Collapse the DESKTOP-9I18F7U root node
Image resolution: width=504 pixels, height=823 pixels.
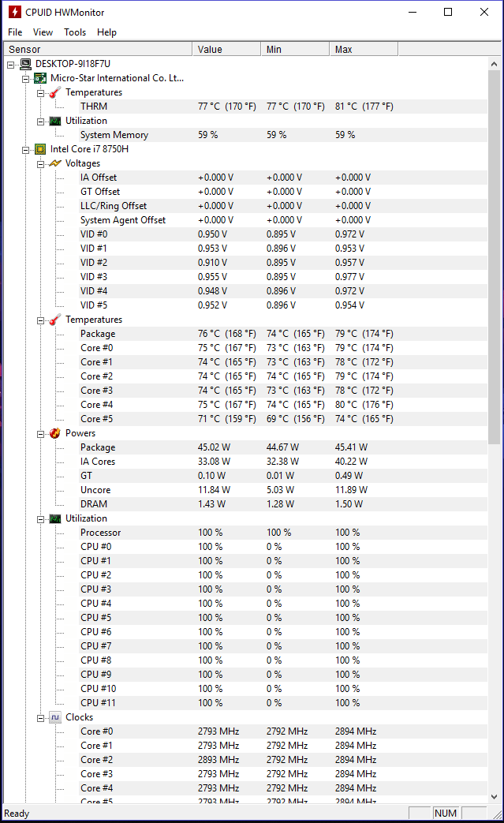tap(10, 65)
